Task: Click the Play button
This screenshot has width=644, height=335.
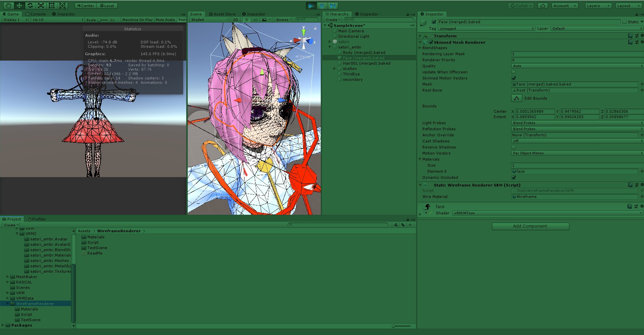Action: click(x=311, y=6)
